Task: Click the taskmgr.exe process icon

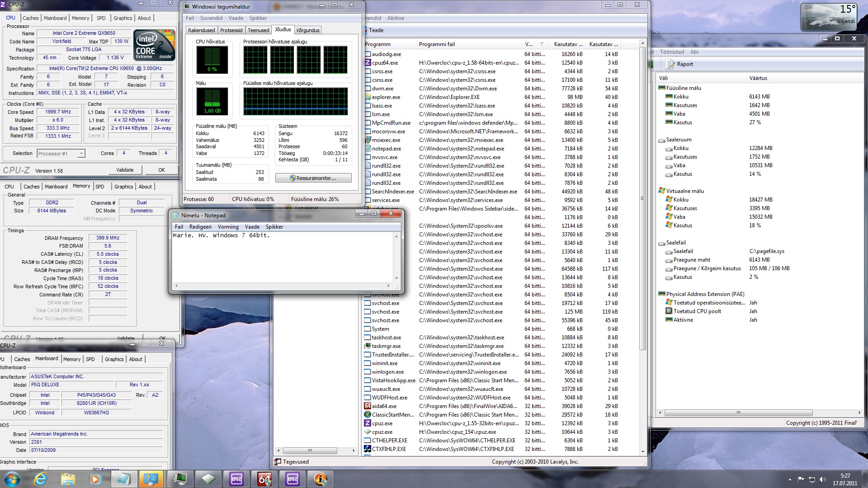Action: tap(368, 346)
